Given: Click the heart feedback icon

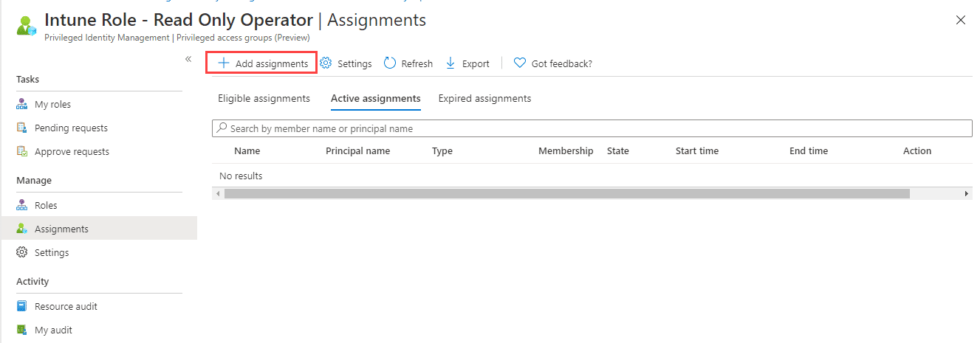Looking at the screenshot, I should click(x=520, y=63).
